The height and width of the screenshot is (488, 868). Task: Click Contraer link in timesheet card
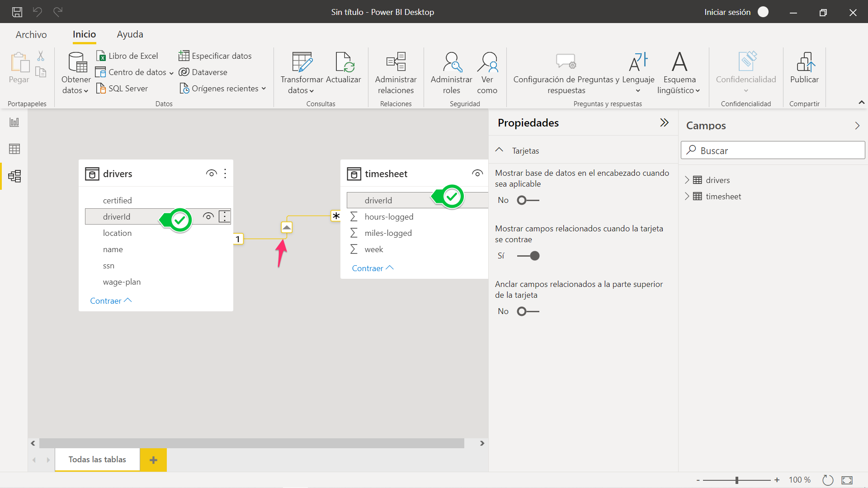373,268
